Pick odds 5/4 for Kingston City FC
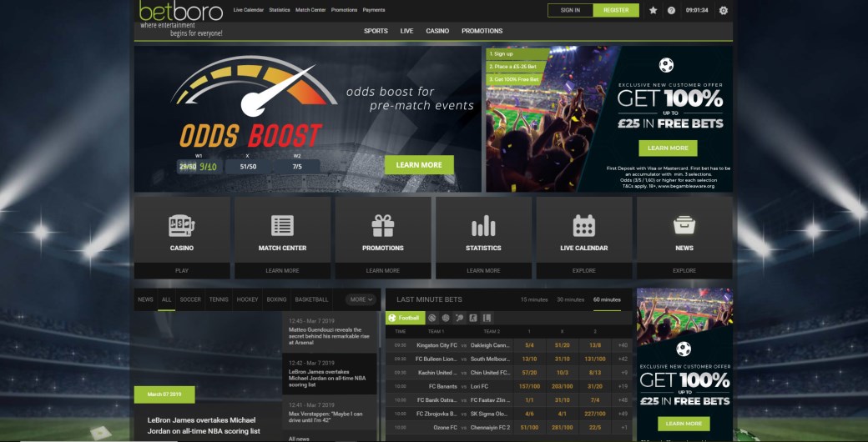Viewport: 868px width, 442px height. [529, 345]
